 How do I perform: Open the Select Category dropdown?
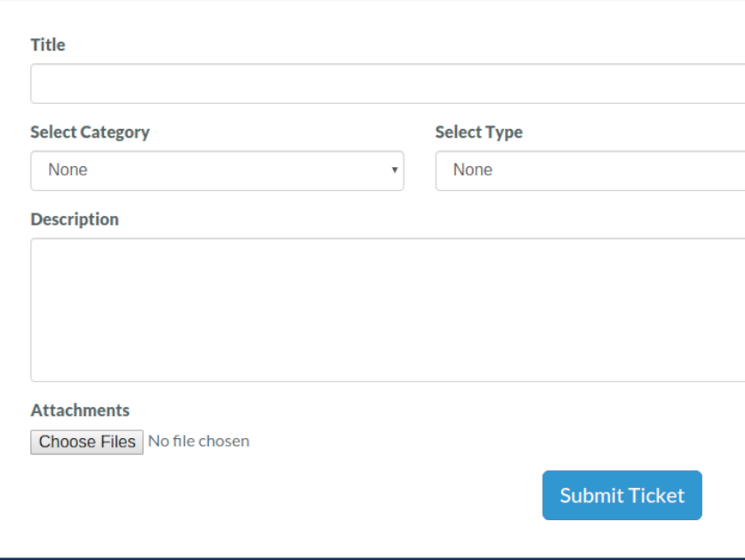click(x=217, y=171)
